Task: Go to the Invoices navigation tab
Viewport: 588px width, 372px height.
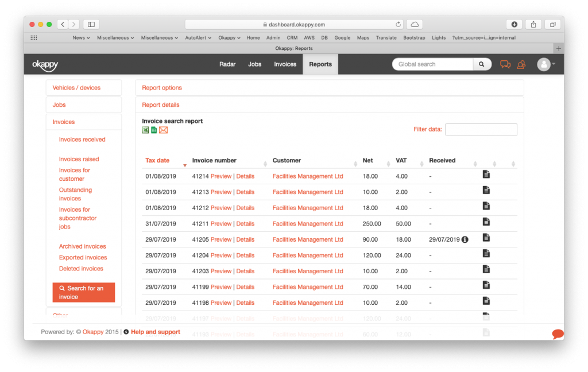Action: pos(285,64)
